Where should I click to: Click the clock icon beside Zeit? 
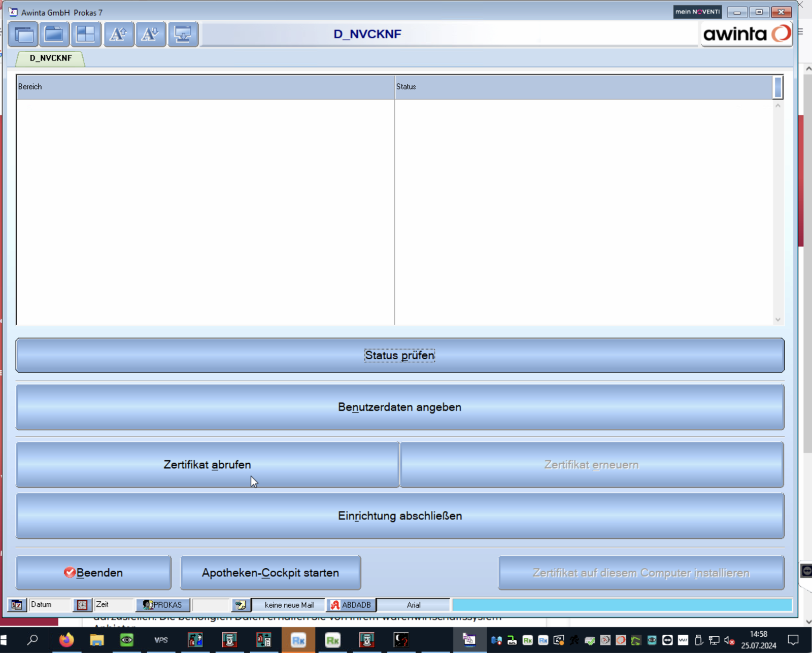click(x=82, y=605)
